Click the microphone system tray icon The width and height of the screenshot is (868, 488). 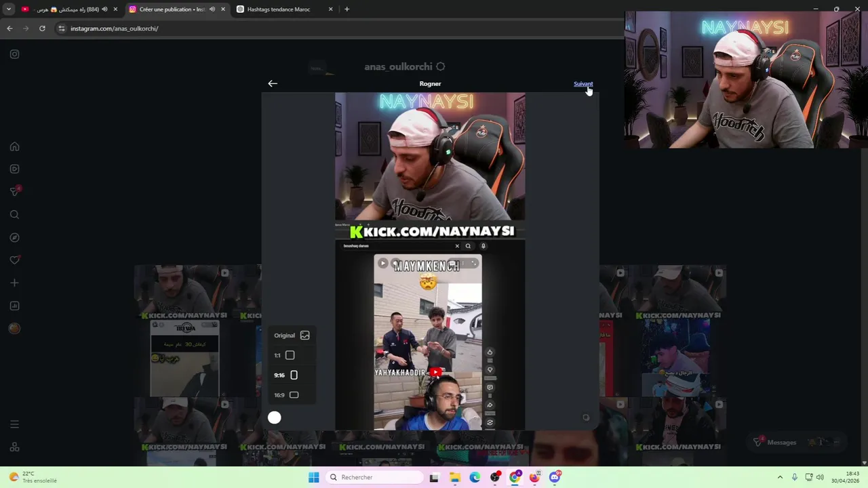coord(795,477)
